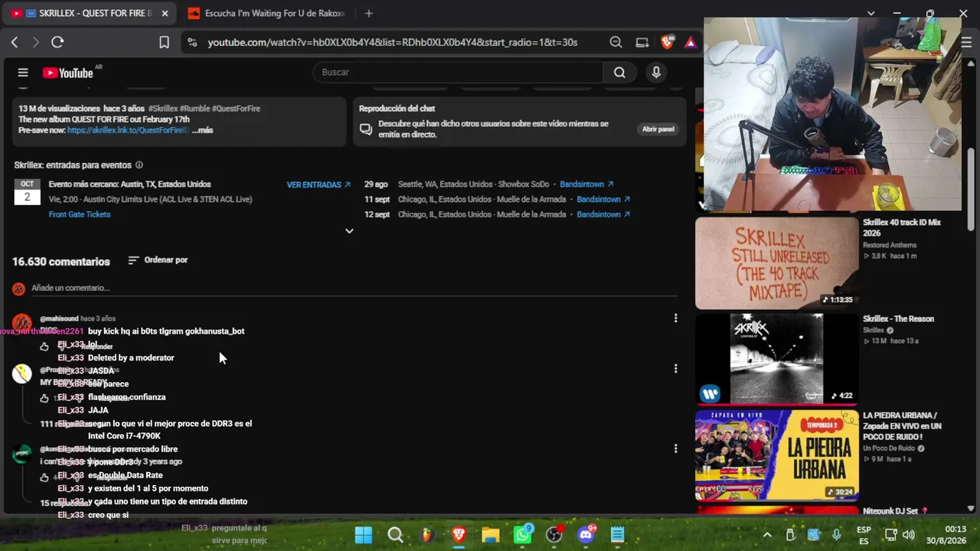The image size is (980, 551).
Task: Open the skrillex.lnk.to pre-save link
Action: [x=128, y=130]
